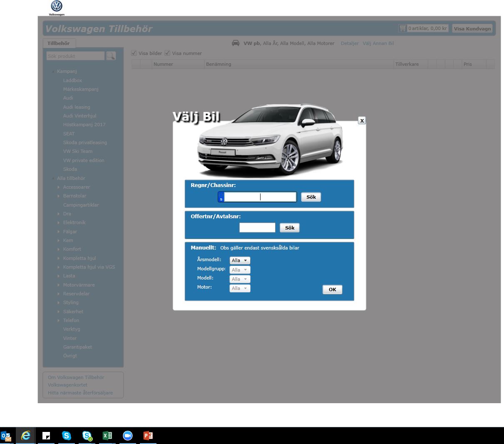Viewport: 504px width, 444px height.
Task: Click the Visa Kundvagn button
Action: coord(472,29)
